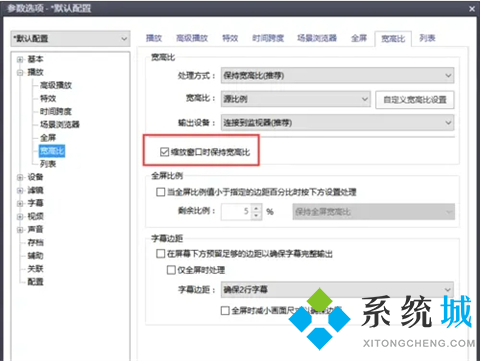
Task: Open the 宽高比 源比例 dropdown
Action: point(296,99)
